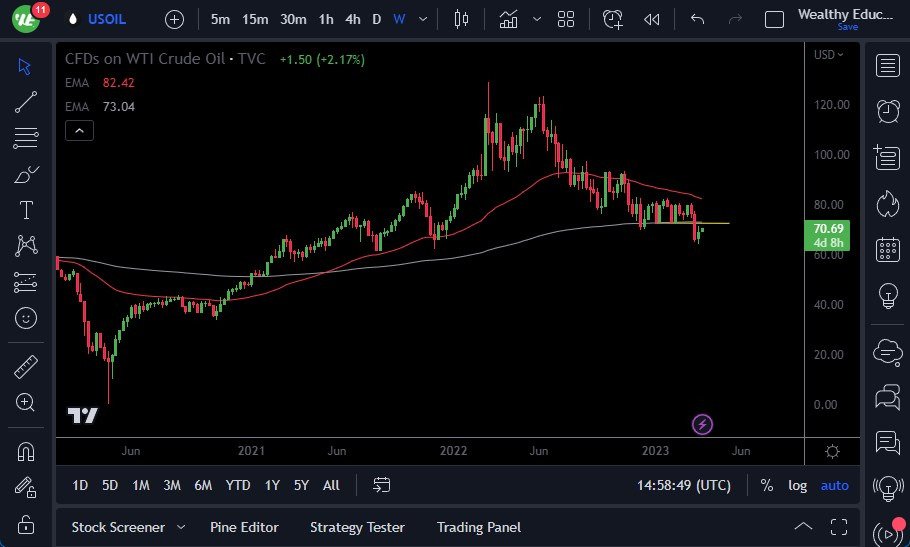Open the ideas lightbulb panel
The width and height of the screenshot is (910, 547).
tap(888, 295)
